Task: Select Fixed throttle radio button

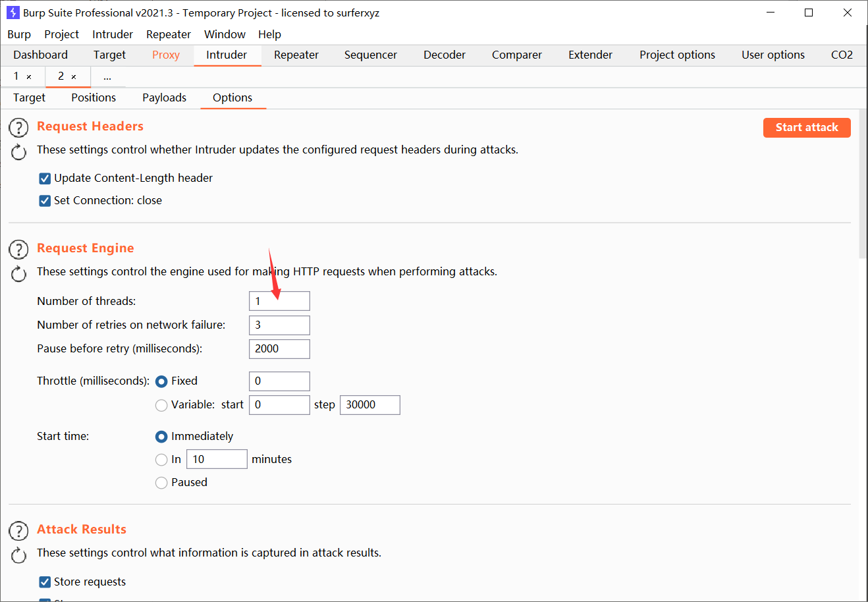Action: click(161, 381)
